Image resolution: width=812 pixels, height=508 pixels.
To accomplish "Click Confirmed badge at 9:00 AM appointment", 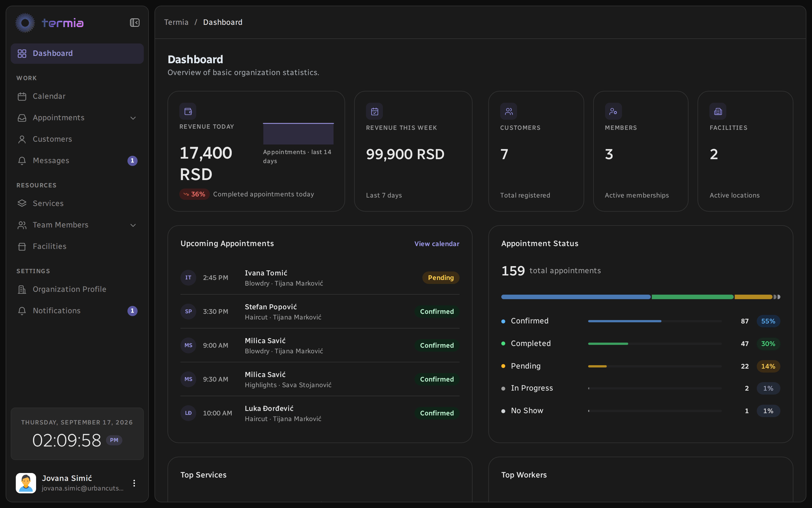I will pyautogui.click(x=437, y=345).
